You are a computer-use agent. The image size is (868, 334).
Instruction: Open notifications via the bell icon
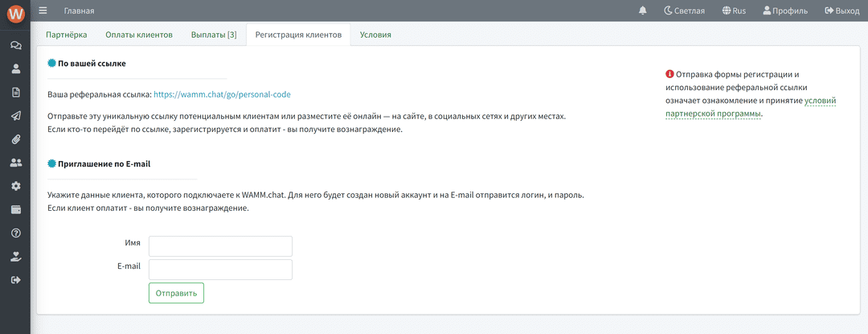642,11
